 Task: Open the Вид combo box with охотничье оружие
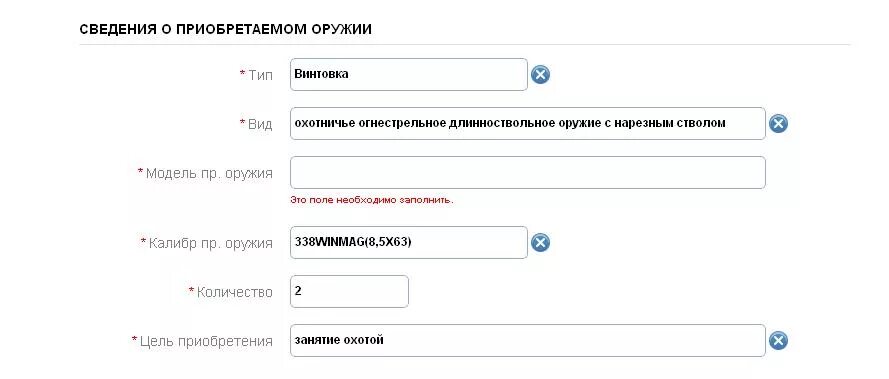click(x=528, y=123)
